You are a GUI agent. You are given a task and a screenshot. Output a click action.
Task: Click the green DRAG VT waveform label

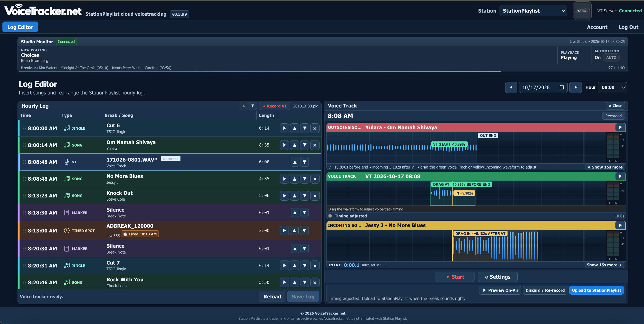pyautogui.click(x=461, y=184)
